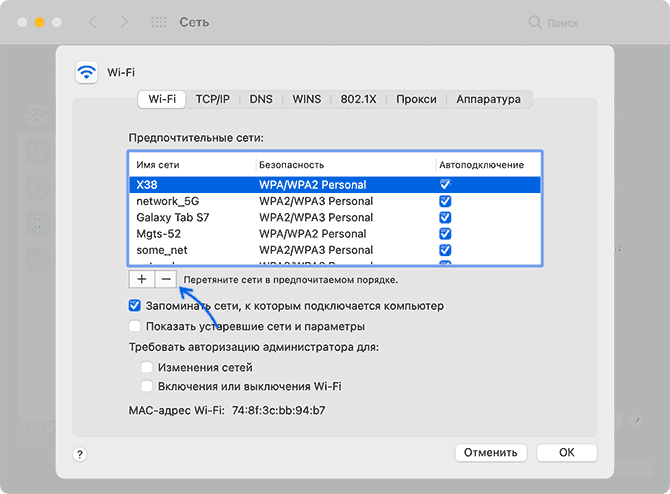The image size is (670, 494).
Task: Confirm with the OK button
Action: pos(567,453)
